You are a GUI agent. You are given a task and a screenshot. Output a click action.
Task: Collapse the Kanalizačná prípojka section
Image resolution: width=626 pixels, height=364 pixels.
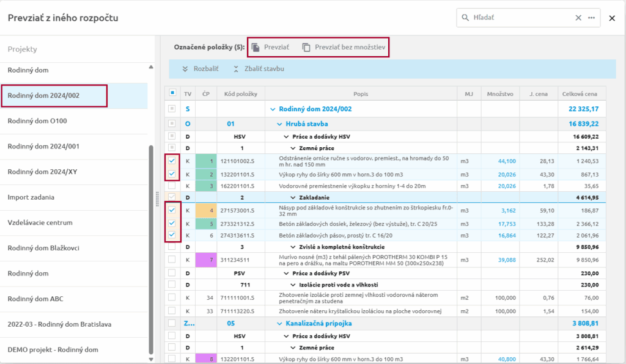point(273,323)
